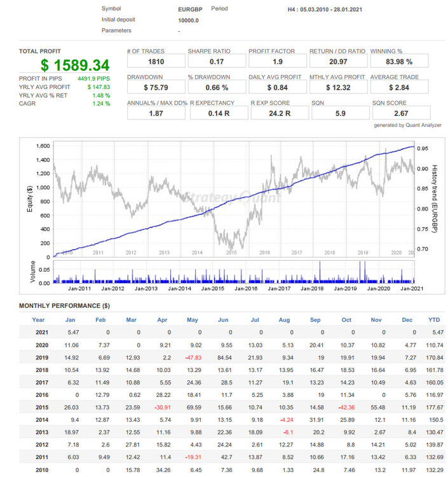This screenshot has height=477, width=448.
Task: Click the Sharpe ratio box 0.17
Action: tap(217, 62)
